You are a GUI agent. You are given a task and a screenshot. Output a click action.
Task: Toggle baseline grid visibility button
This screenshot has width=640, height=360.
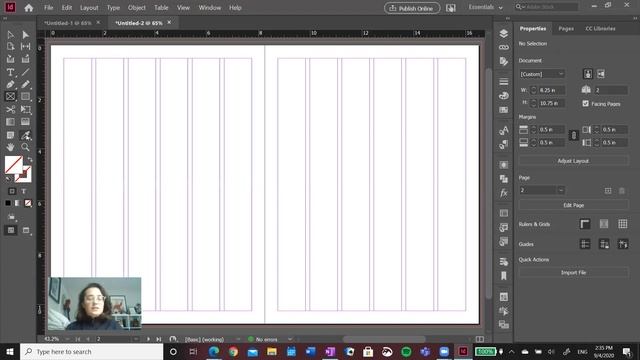pyautogui.click(x=604, y=224)
